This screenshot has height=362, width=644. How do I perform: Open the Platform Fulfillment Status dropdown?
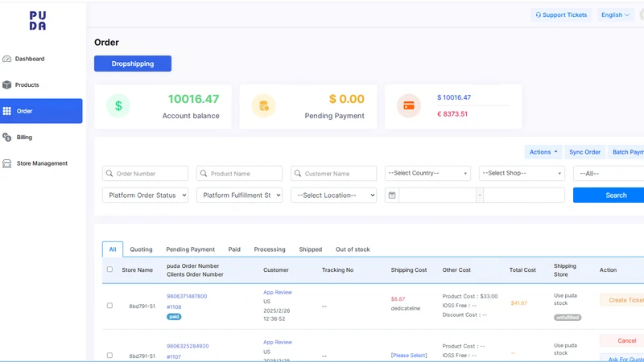click(x=239, y=195)
